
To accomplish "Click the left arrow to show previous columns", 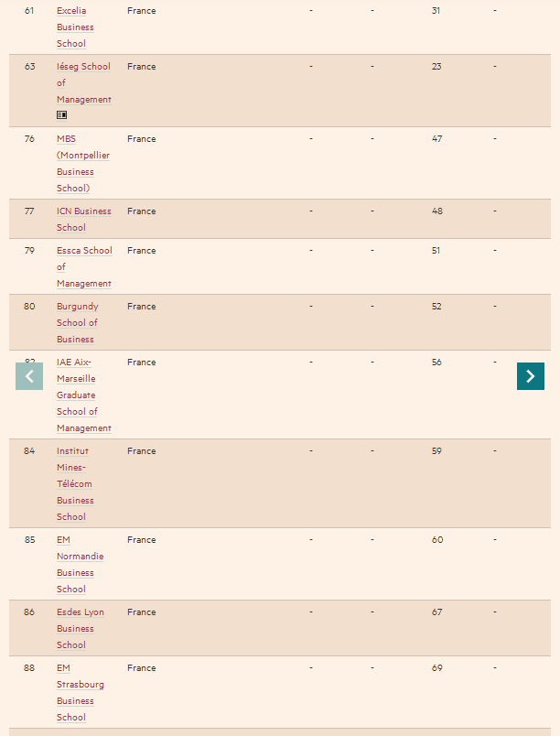I will coord(29,376).
